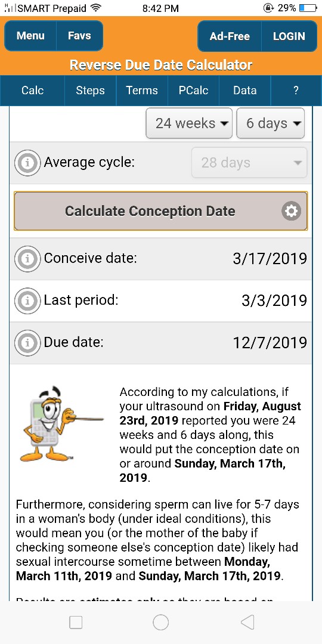Click the calculator mascot image
This screenshot has height=644, width=322.
61,425
